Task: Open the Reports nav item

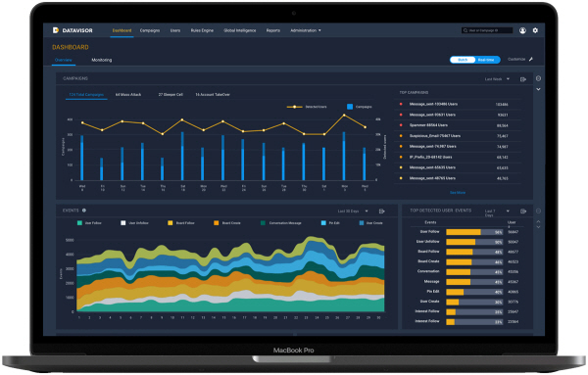Action: pos(273,30)
